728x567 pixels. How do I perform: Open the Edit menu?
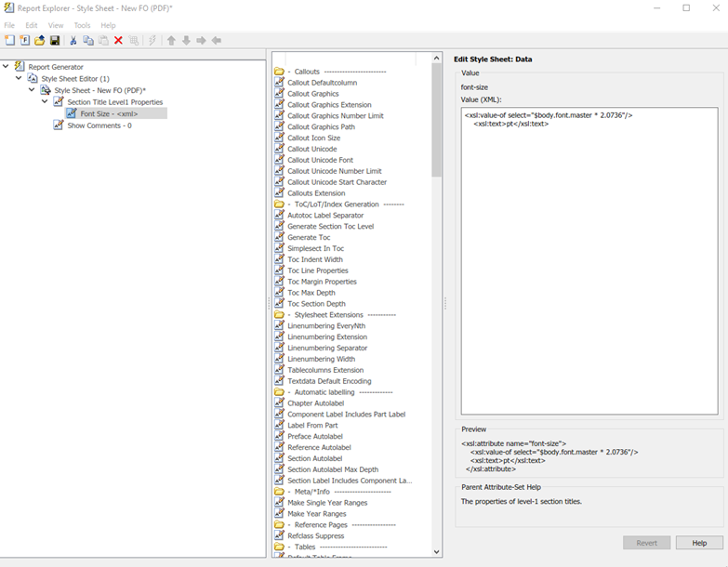(32, 25)
